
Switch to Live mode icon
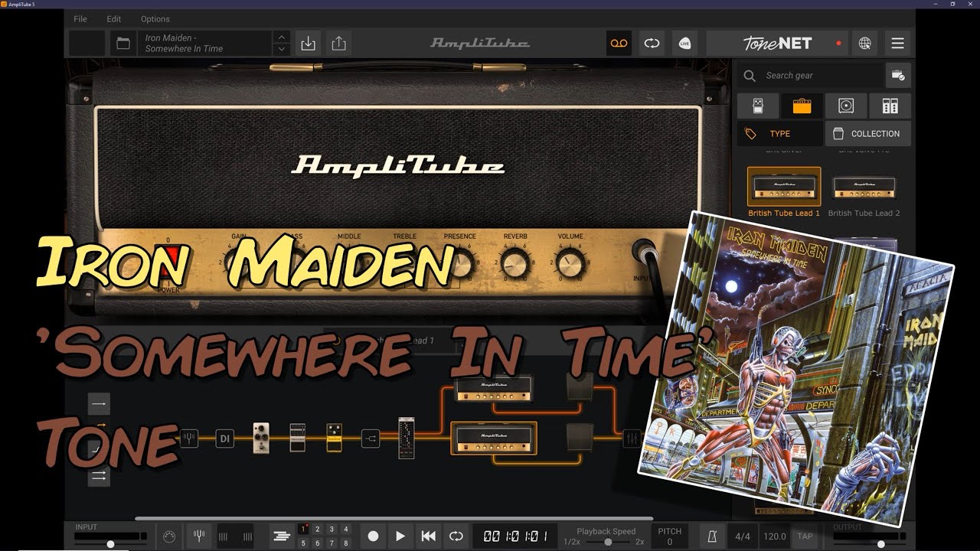(684, 43)
